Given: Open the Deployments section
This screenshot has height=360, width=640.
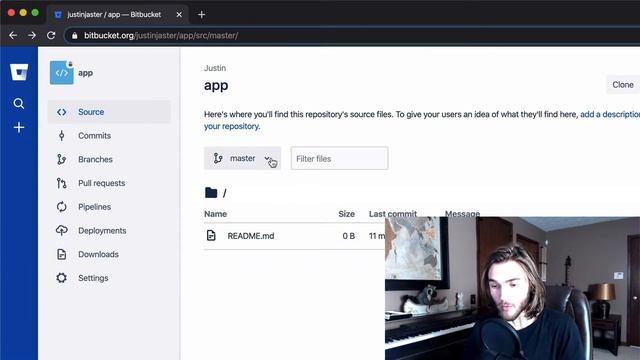Looking at the screenshot, I should click(109, 231).
